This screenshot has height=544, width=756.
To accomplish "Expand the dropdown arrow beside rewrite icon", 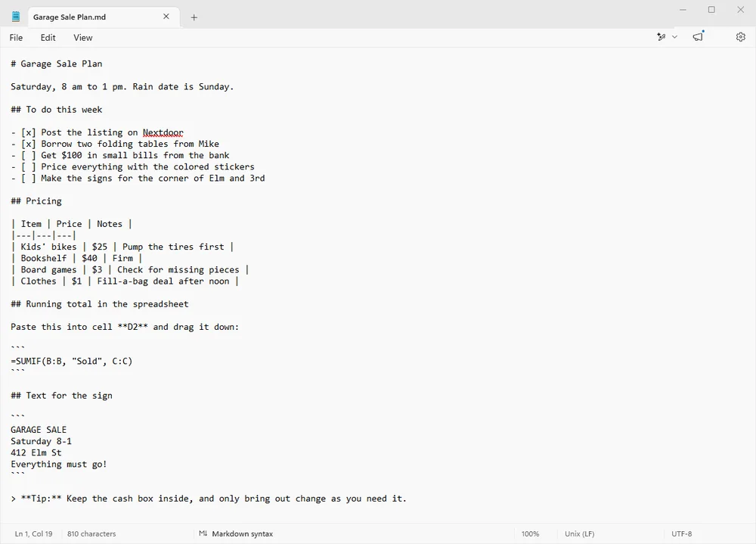I will click(x=674, y=36).
